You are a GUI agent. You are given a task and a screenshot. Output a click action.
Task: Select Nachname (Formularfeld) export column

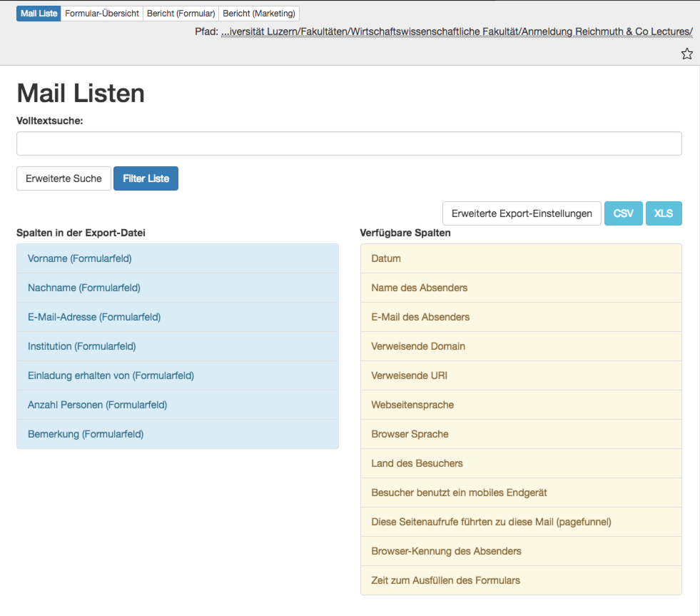pyautogui.click(x=178, y=288)
